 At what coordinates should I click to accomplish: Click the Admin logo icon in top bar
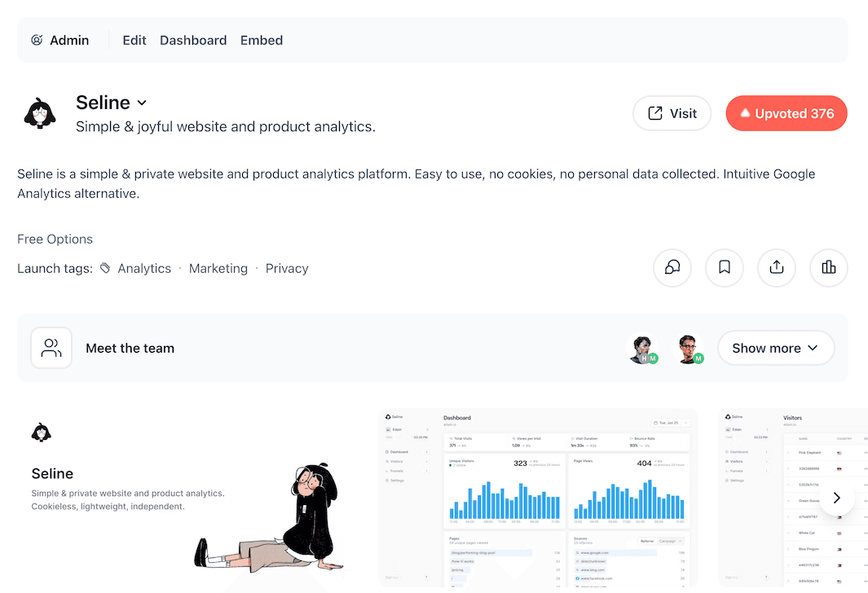point(35,39)
